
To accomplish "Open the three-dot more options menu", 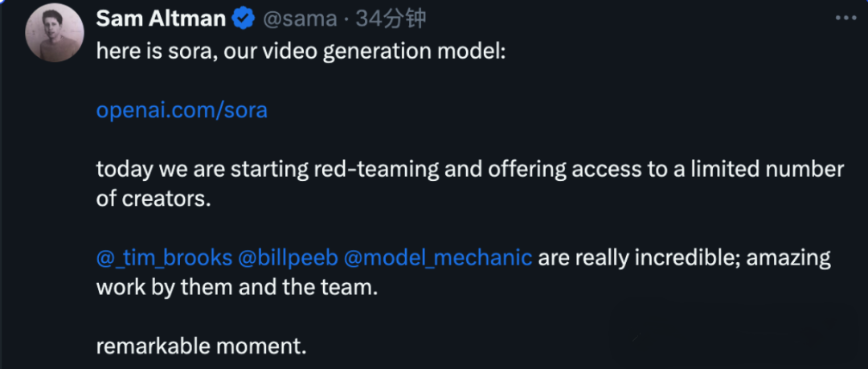I will coord(845,18).
